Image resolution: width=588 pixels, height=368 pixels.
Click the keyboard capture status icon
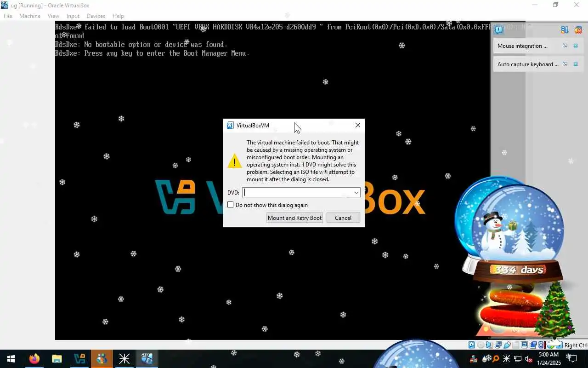(x=559, y=345)
